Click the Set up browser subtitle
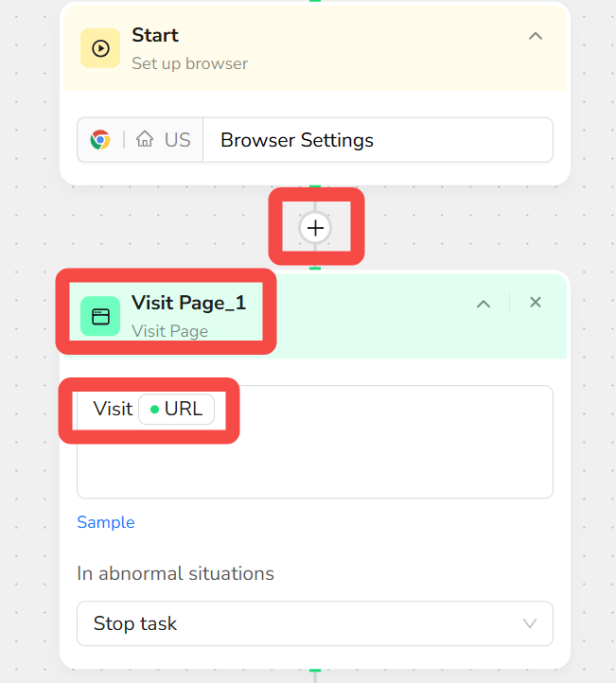This screenshot has width=616, height=683. [190, 63]
